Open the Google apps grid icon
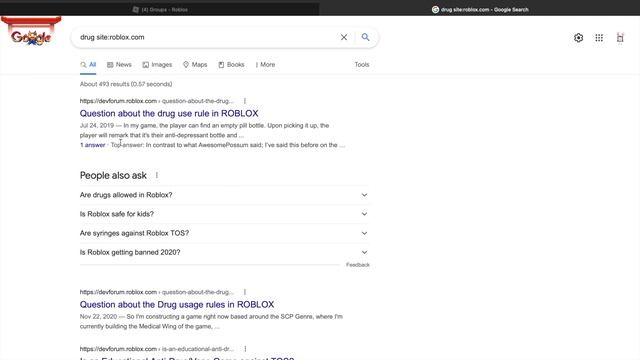Image resolution: width=640 pixels, height=360 pixels. tap(599, 38)
